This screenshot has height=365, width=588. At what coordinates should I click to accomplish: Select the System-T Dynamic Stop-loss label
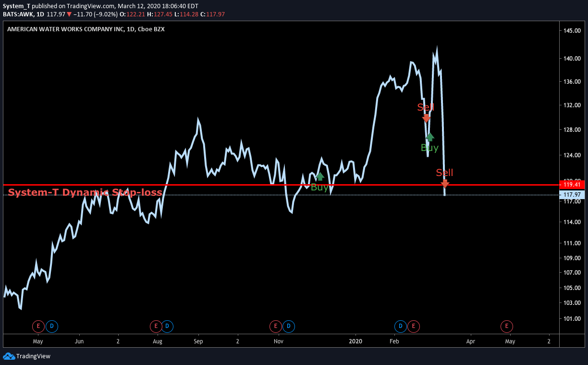85,193
